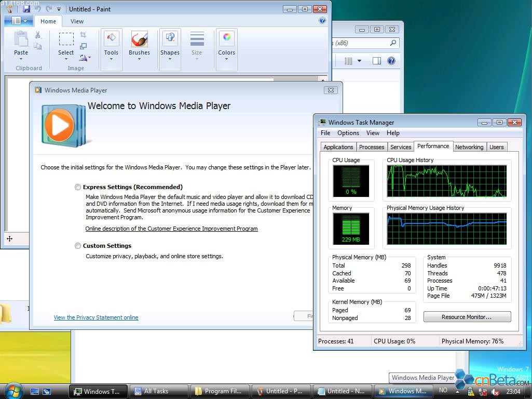Switch to the Applications tab in Task Manager
The image size is (532, 399).
coord(338,147)
